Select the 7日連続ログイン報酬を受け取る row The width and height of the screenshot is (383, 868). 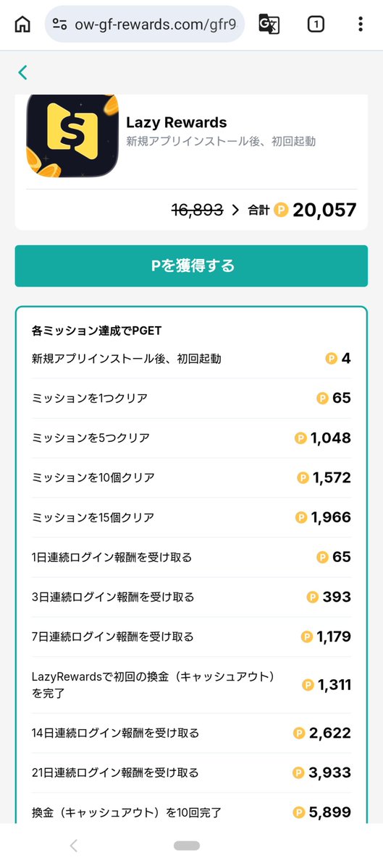tap(191, 637)
